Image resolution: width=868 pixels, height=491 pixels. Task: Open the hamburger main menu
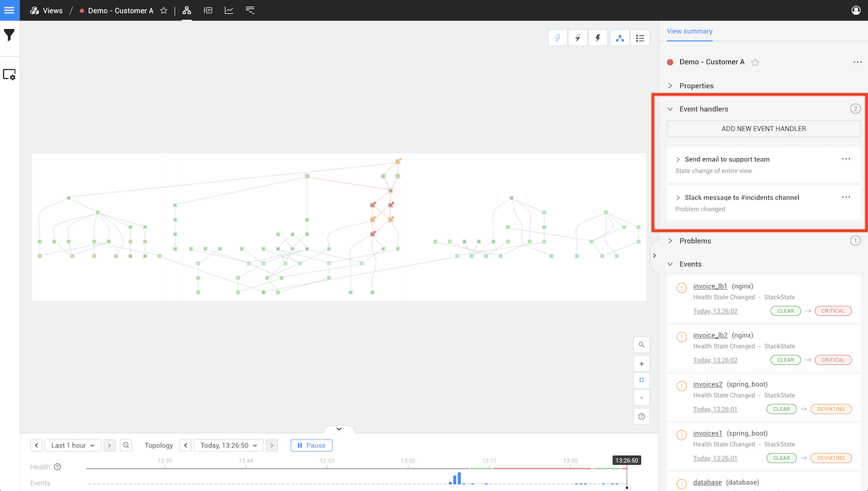9,10
